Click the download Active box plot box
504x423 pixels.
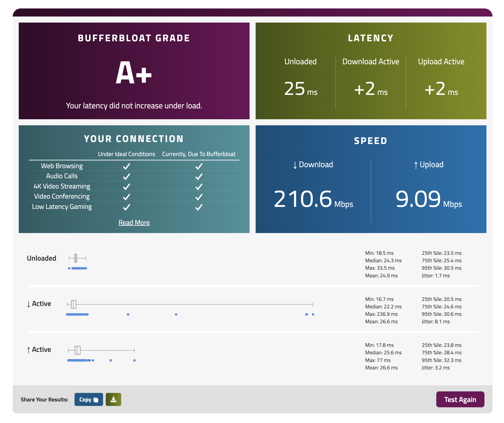pyautogui.click(x=74, y=304)
